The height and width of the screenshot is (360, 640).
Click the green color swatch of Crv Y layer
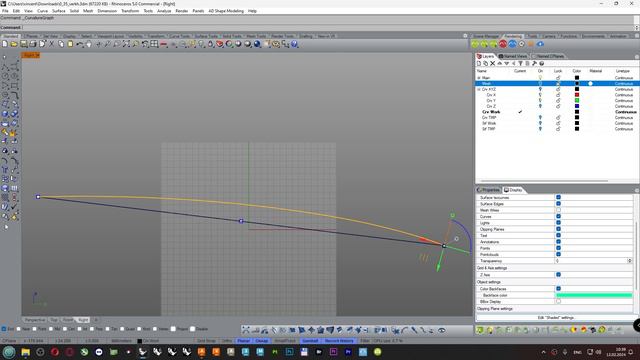pyautogui.click(x=577, y=100)
